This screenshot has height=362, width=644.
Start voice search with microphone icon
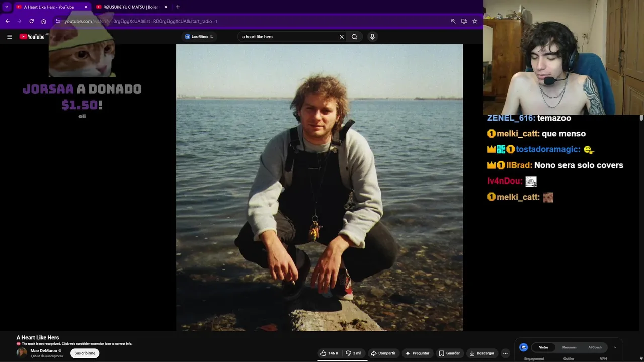(x=372, y=37)
